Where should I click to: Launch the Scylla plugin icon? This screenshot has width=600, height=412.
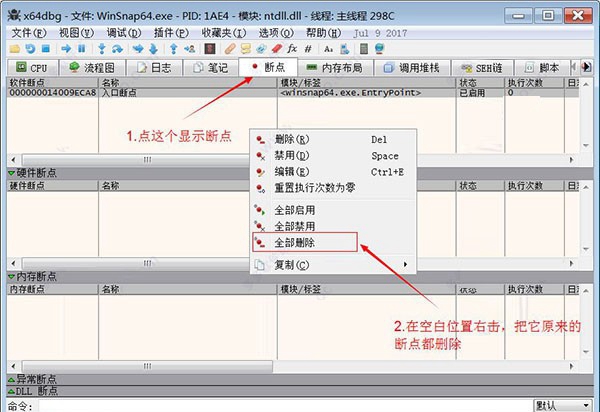tap(210, 49)
